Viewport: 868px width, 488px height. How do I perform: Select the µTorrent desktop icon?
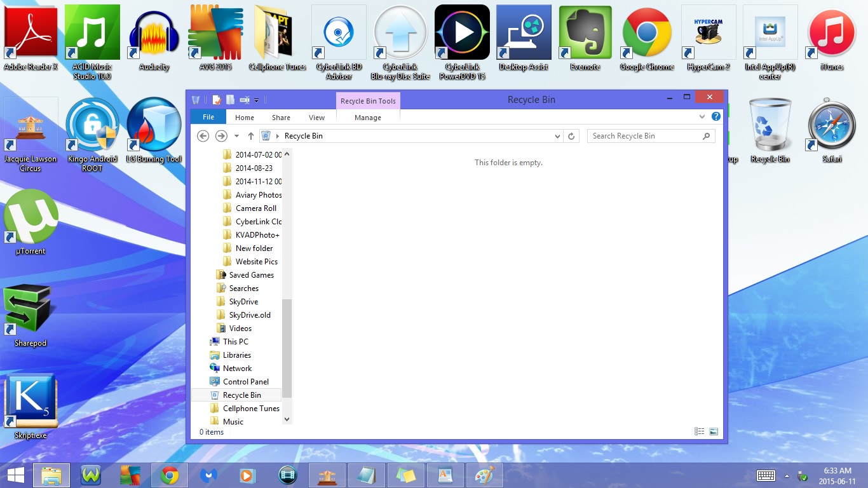31,222
